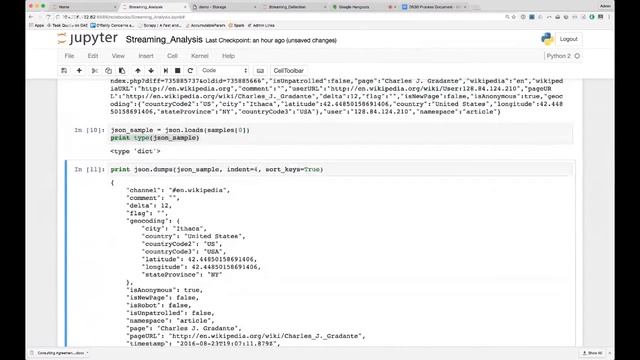Open the downloaded Consulting Agreement file
The width and height of the screenshot is (640, 360).
60,353
